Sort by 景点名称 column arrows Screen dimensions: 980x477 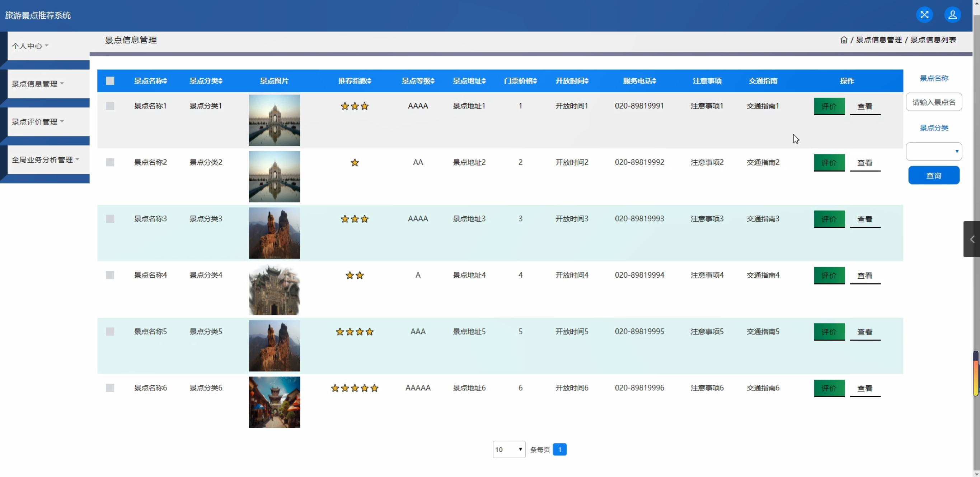(x=165, y=81)
